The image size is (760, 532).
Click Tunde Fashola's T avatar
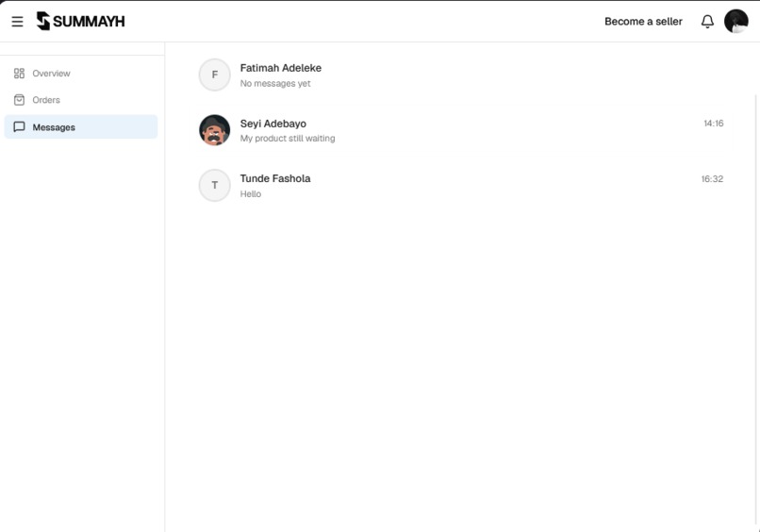pos(215,185)
